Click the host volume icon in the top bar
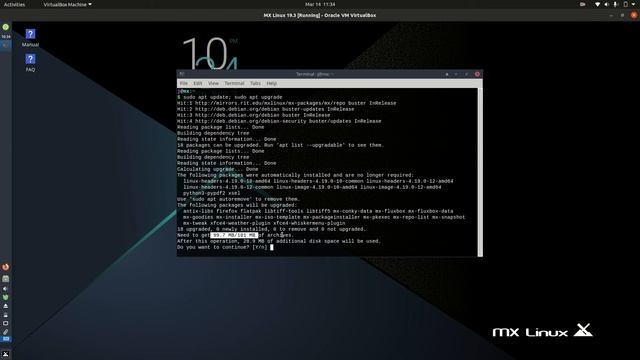The image size is (640, 360). [x=607, y=4]
